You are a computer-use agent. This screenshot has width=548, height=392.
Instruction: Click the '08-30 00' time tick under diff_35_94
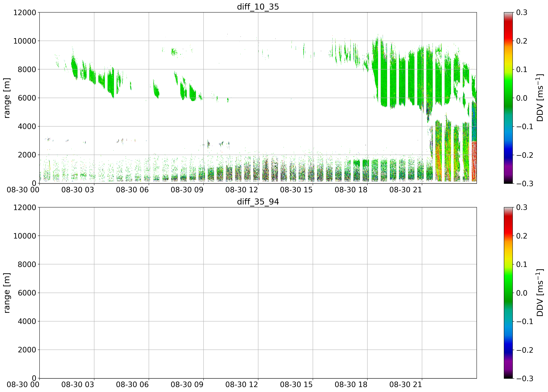coord(23,385)
